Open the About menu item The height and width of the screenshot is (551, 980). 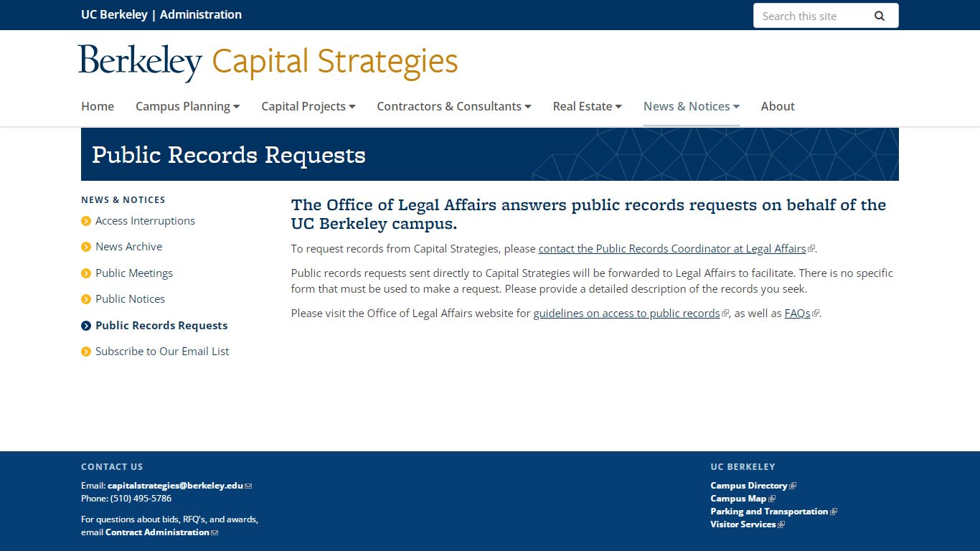point(778,106)
